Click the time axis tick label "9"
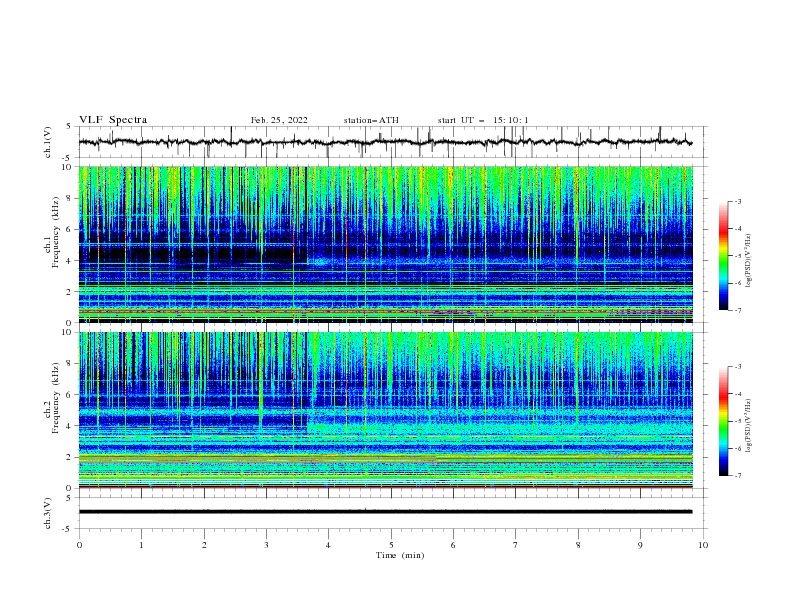792x612 pixels. [x=640, y=545]
